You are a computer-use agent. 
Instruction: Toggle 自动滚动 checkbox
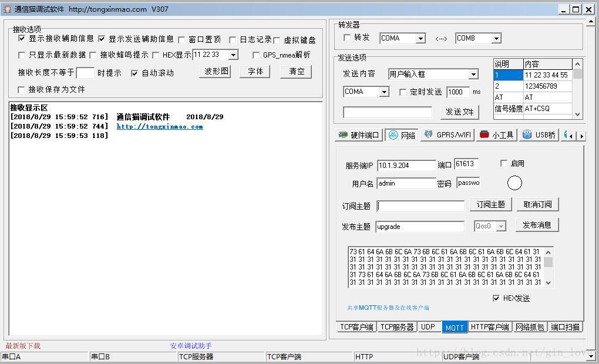coord(134,73)
